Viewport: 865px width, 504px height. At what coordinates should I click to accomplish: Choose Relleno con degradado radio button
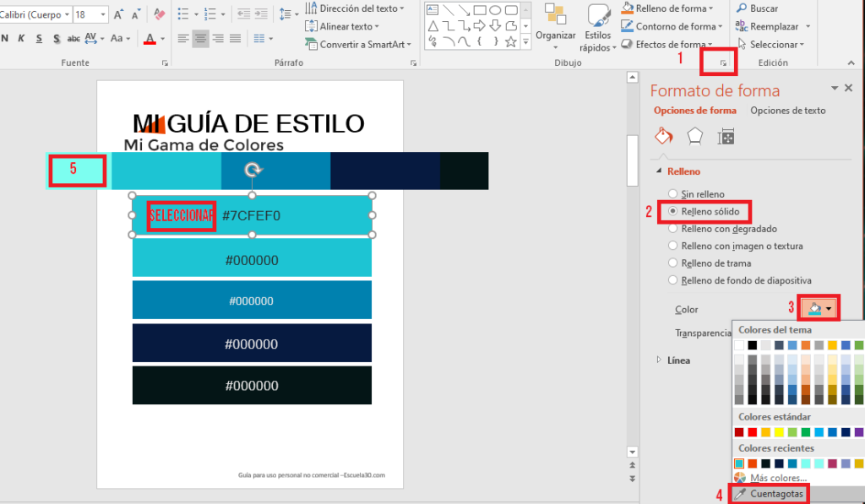[x=673, y=228]
